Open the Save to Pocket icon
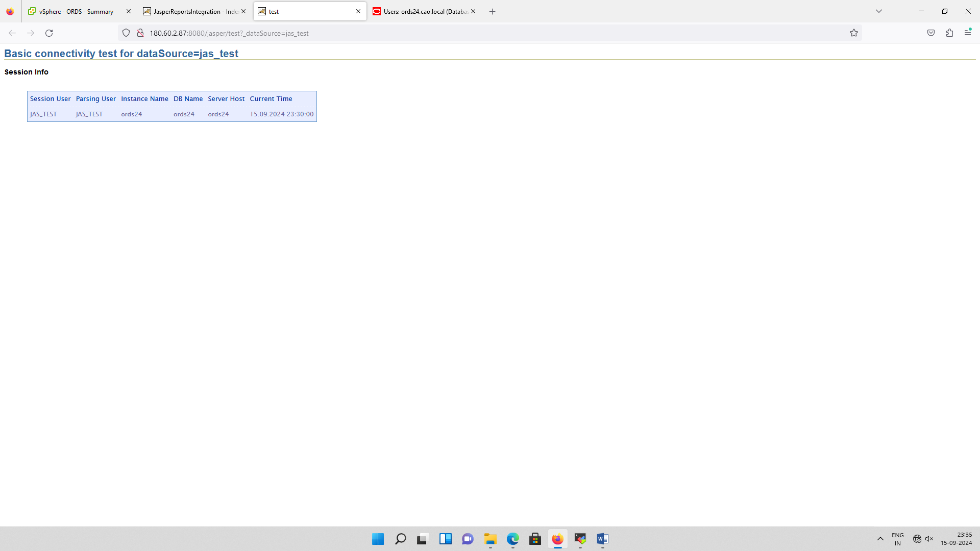This screenshot has width=980, height=551. pos(931,33)
